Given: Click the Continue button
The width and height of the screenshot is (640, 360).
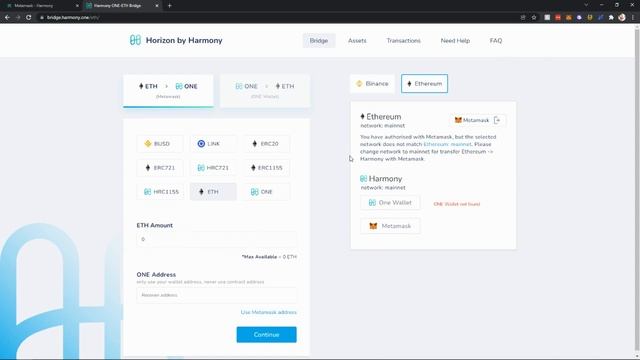Looking at the screenshot, I should [267, 335].
